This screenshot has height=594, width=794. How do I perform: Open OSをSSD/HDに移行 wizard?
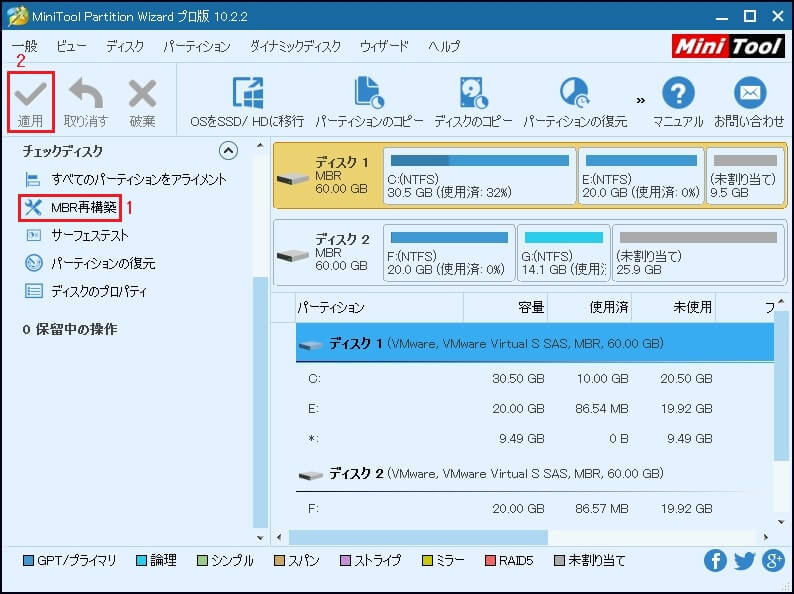247,102
